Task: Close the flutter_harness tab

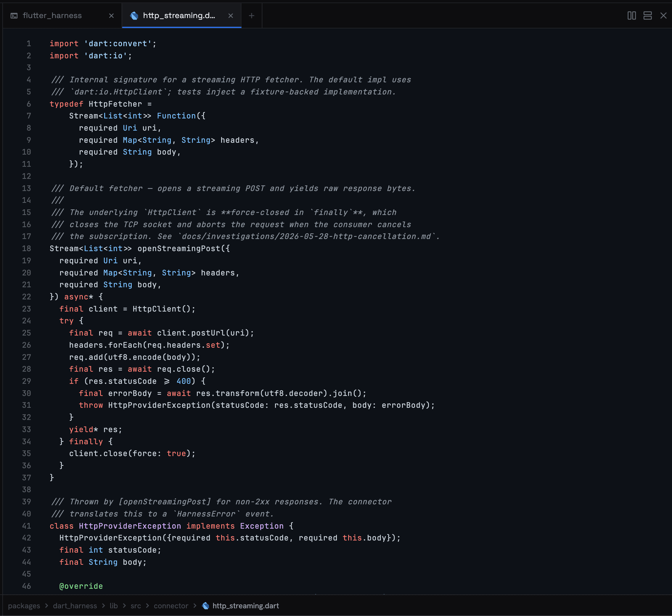Action: coord(111,16)
